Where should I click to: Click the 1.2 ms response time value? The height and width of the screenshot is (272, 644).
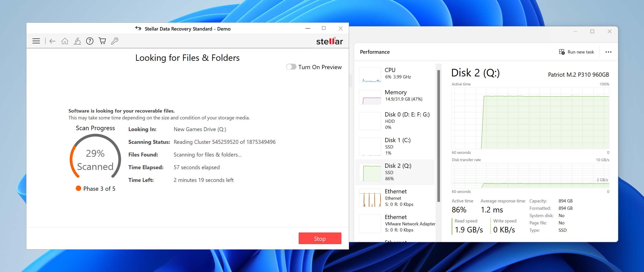(492, 209)
